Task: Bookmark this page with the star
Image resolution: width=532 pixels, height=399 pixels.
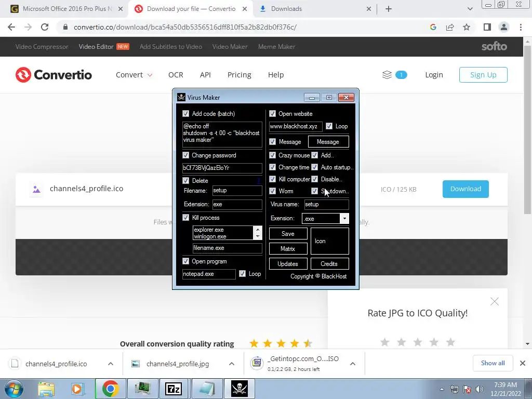Action: point(467,27)
